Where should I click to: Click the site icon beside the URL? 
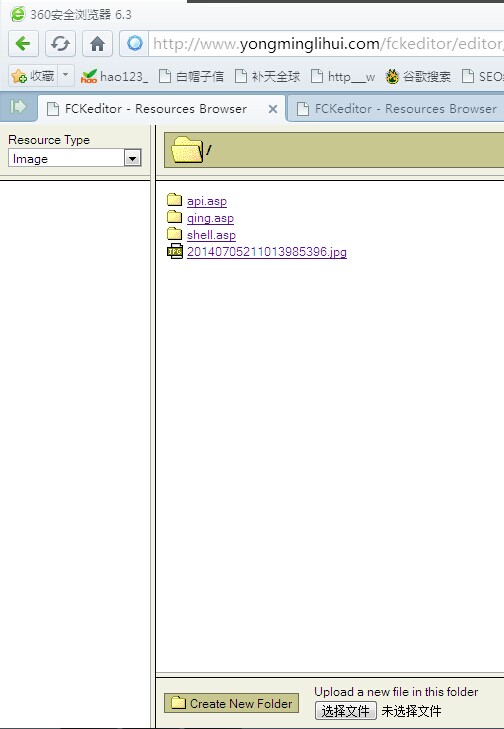coord(135,44)
